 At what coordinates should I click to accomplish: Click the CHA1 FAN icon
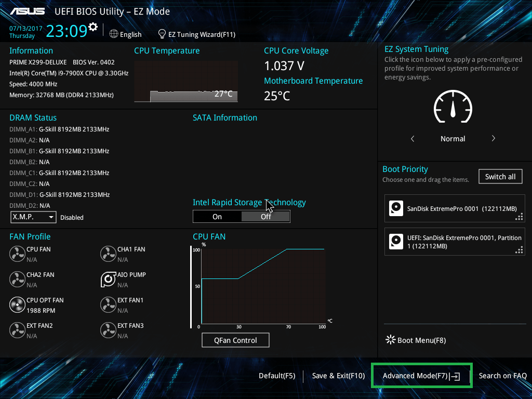[x=108, y=254]
